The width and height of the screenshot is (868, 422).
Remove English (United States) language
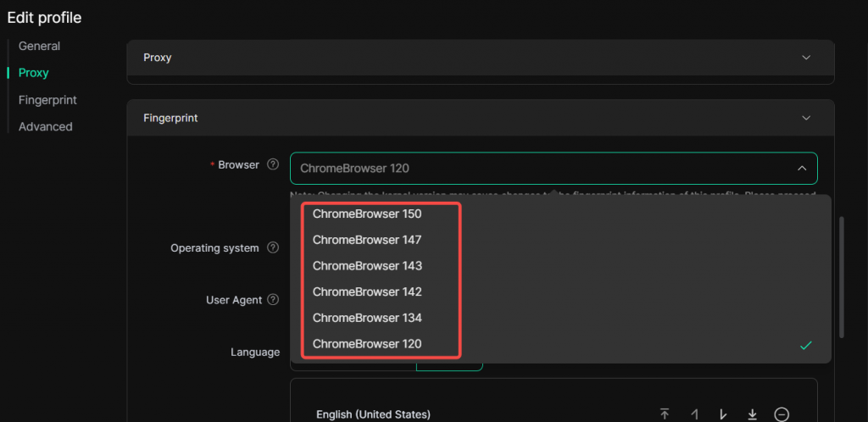[x=782, y=414]
